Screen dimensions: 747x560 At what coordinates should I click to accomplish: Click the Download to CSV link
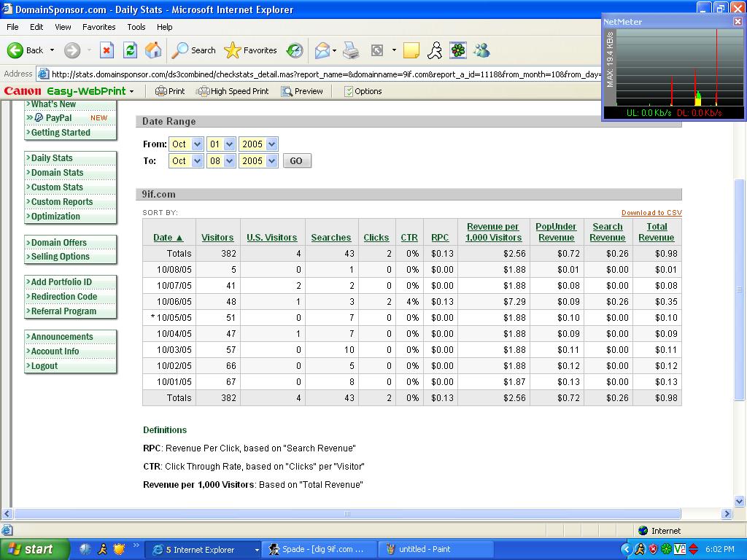tap(651, 213)
